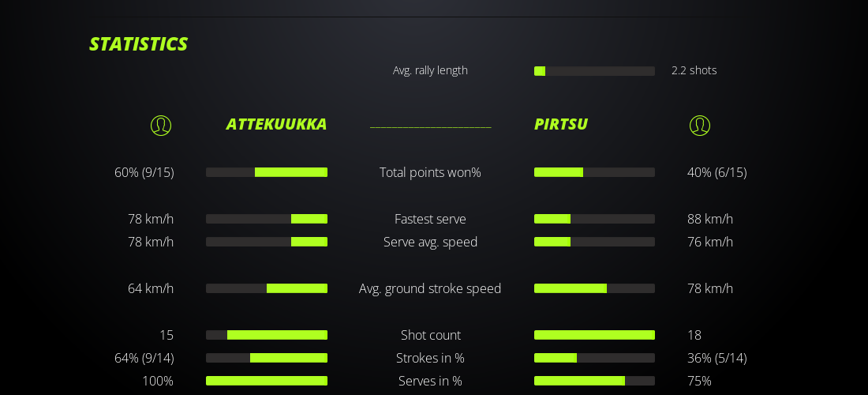Select the PIRTSU player name
Viewport: 868px width, 395px height.
coord(561,124)
